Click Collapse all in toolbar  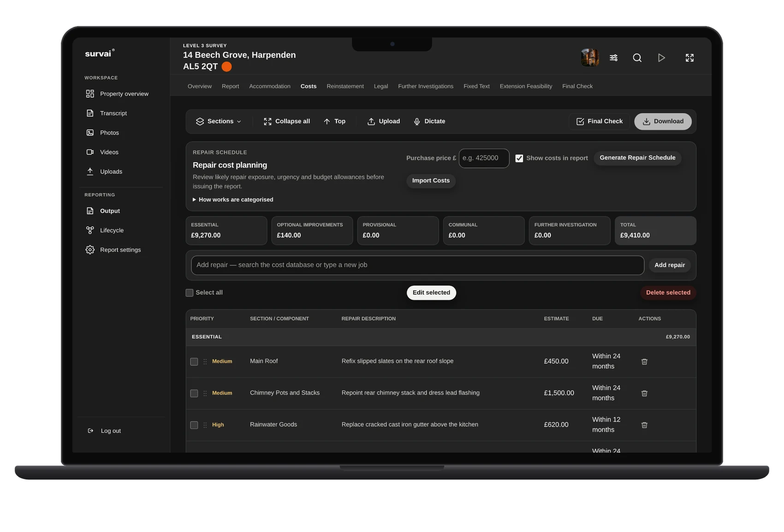[286, 121]
